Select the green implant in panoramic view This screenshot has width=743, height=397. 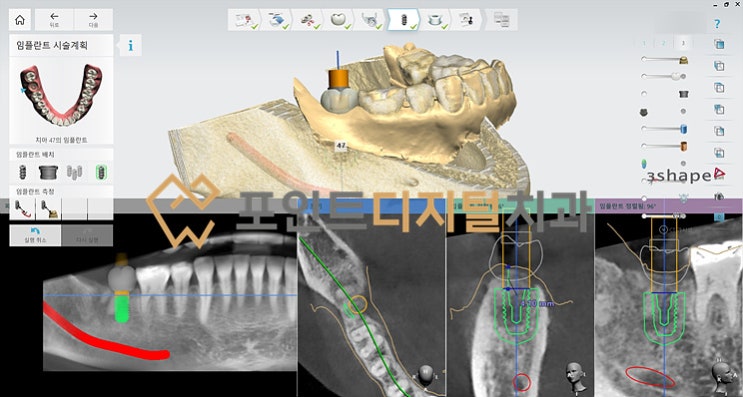(x=122, y=308)
